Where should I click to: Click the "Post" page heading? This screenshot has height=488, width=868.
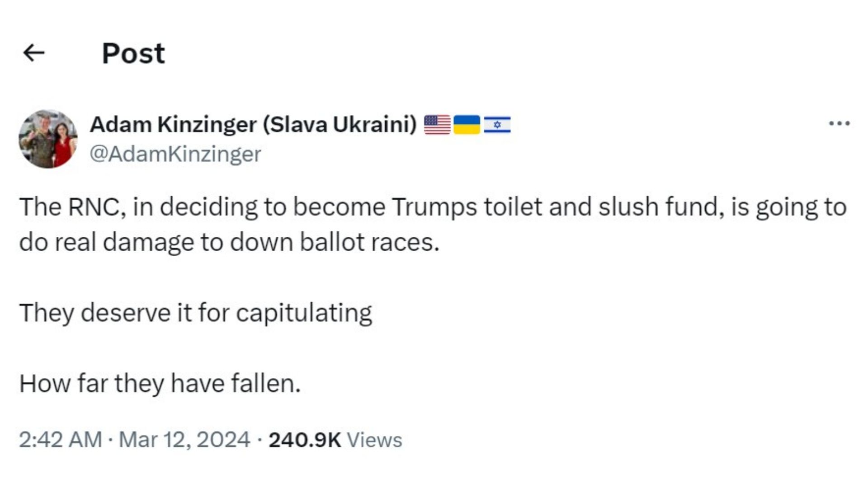[x=133, y=53]
